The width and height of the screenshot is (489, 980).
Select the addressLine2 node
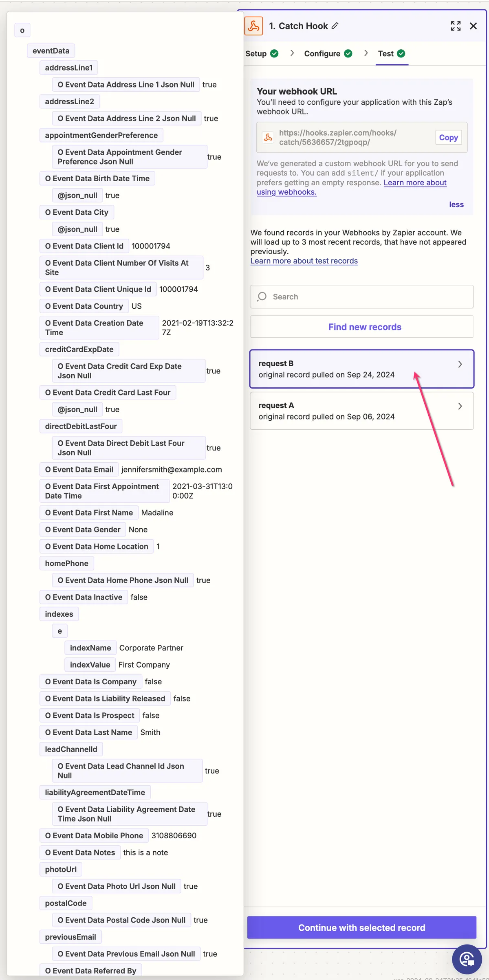(70, 101)
